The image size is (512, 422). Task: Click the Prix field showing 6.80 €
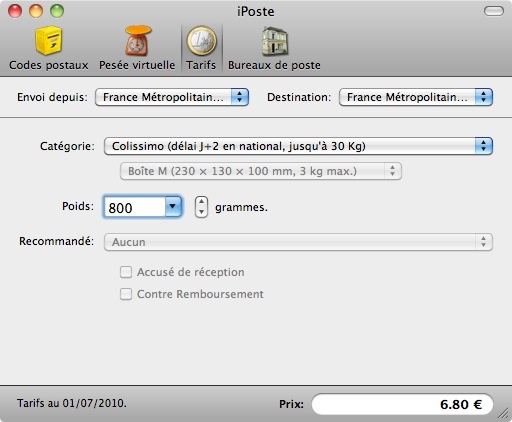[402, 404]
